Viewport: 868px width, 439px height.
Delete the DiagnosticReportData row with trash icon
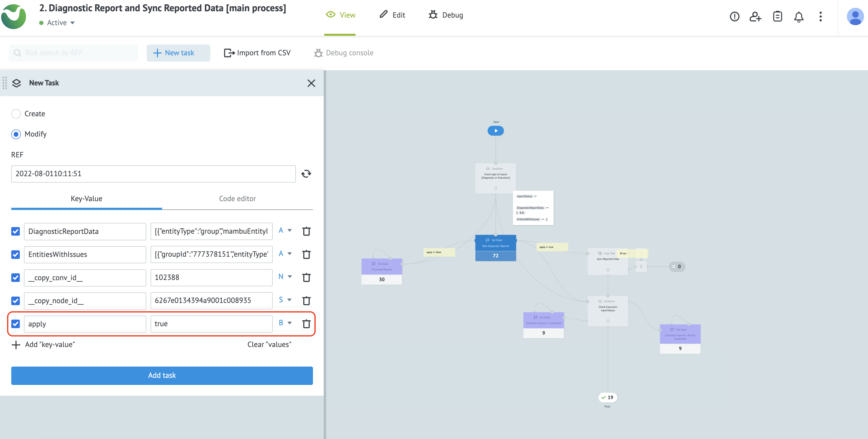tap(306, 231)
